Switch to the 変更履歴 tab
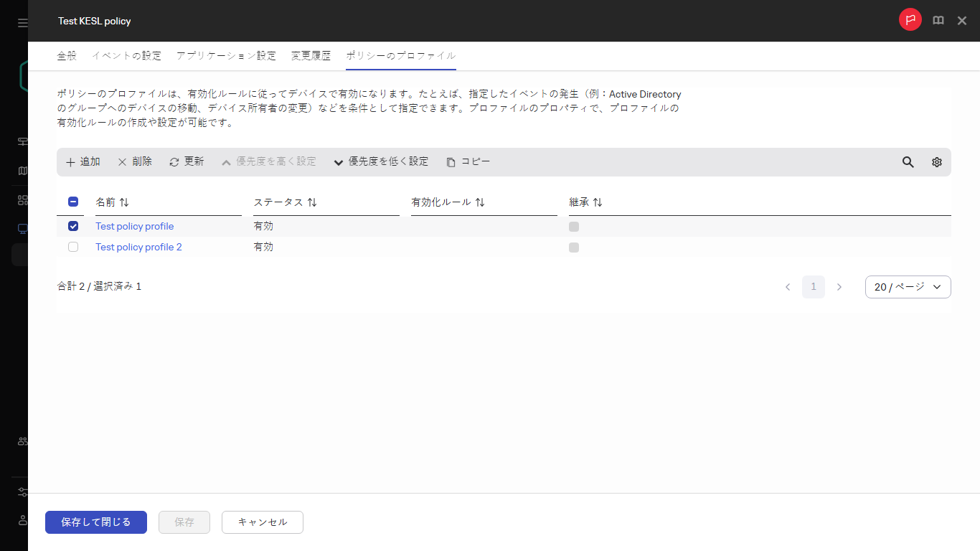980x551 pixels. click(x=311, y=55)
